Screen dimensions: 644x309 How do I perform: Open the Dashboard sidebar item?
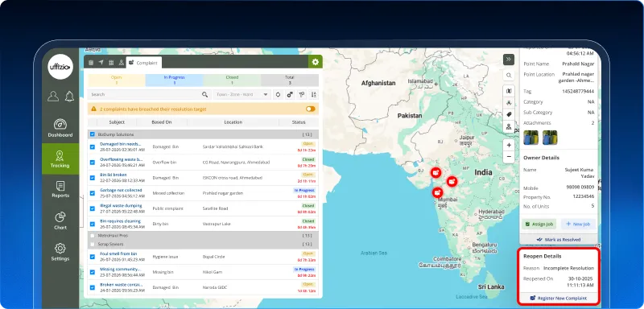(x=60, y=128)
